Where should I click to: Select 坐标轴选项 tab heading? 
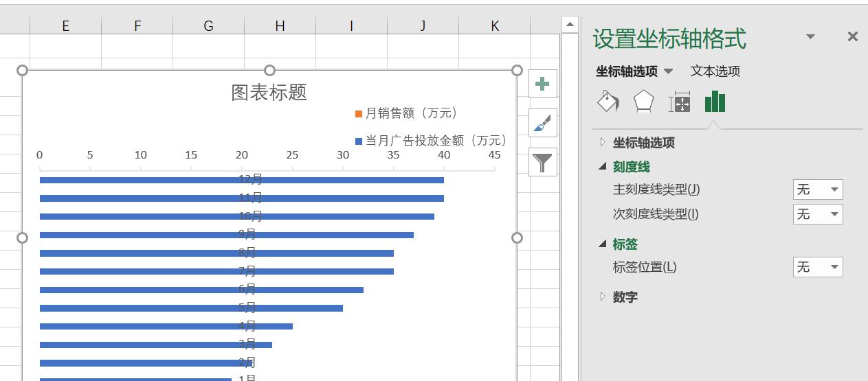(x=627, y=71)
